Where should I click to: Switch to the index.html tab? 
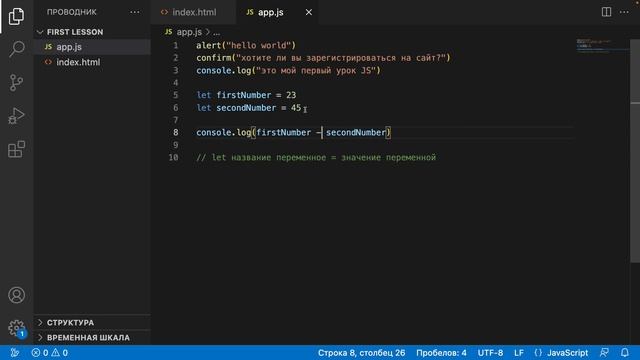193,12
